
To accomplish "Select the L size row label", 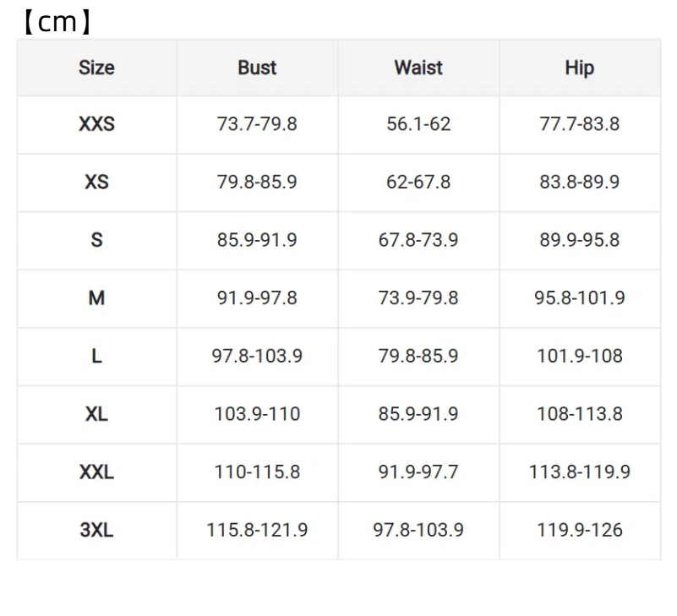I will [96, 356].
